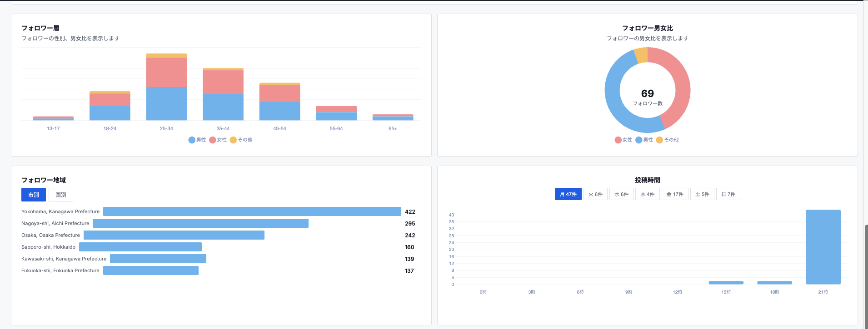The height and width of the screenshot is (329, 868).
Task: Select the 月 47件 day filter
Action: click(x=568, y=194)
